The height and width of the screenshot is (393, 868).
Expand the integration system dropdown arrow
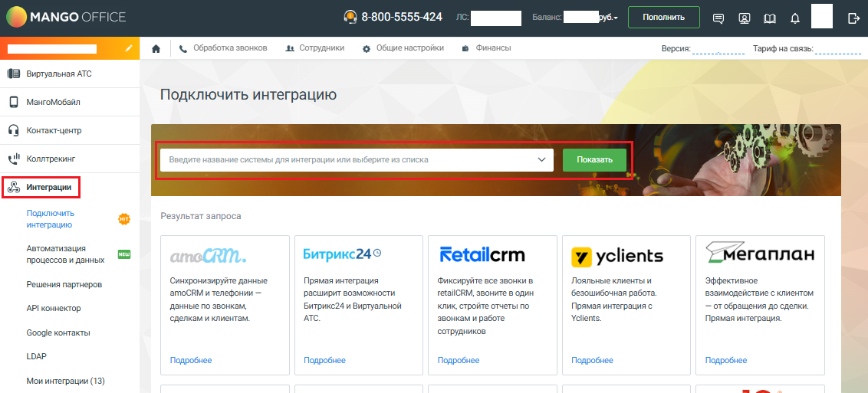[541, 160]
